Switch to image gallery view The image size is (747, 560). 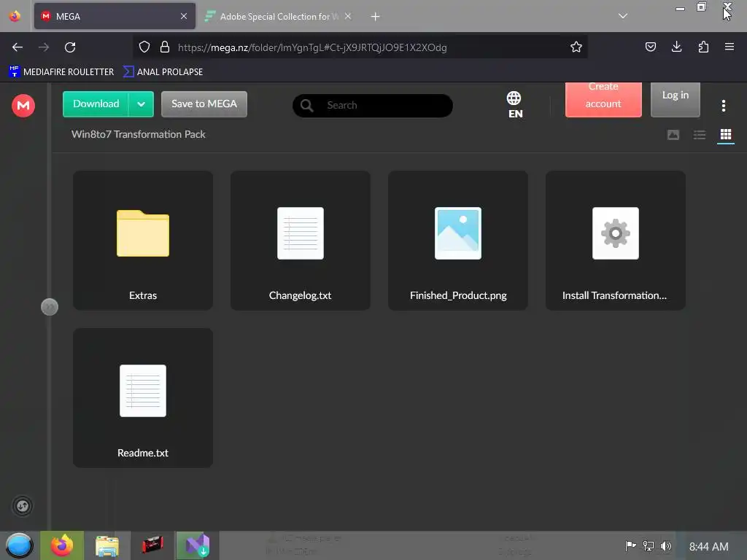point(673,135)
